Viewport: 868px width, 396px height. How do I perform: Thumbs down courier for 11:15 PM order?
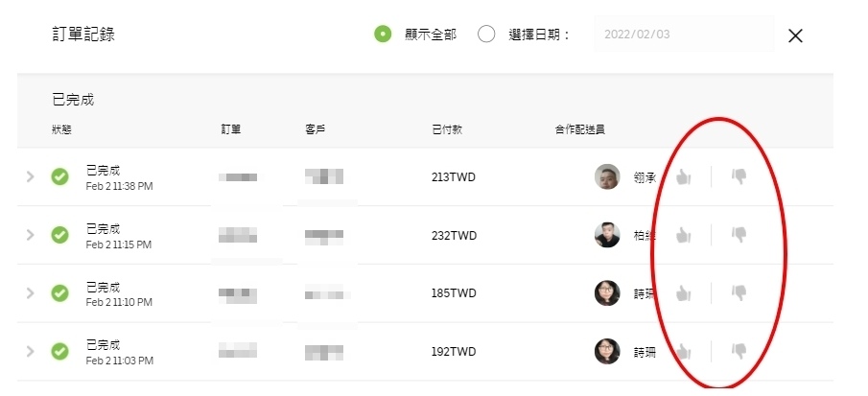739,234
